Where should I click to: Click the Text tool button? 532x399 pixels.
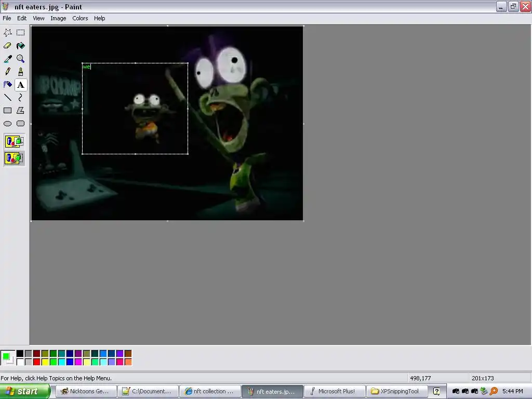coord(21,85)
